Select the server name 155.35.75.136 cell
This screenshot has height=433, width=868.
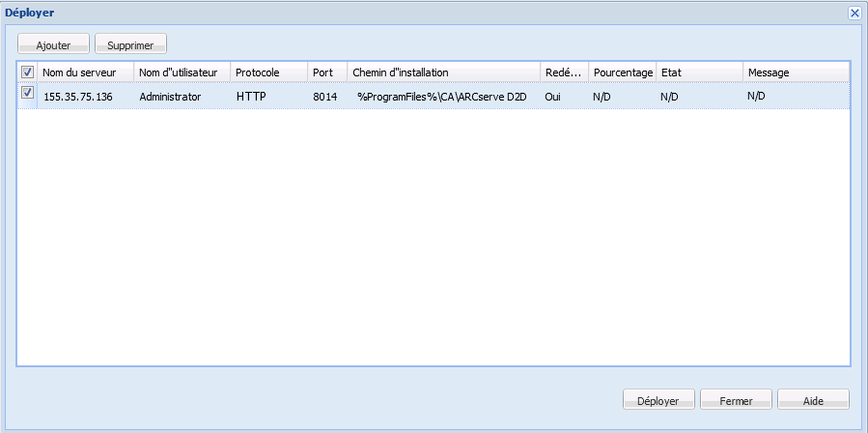78,97
